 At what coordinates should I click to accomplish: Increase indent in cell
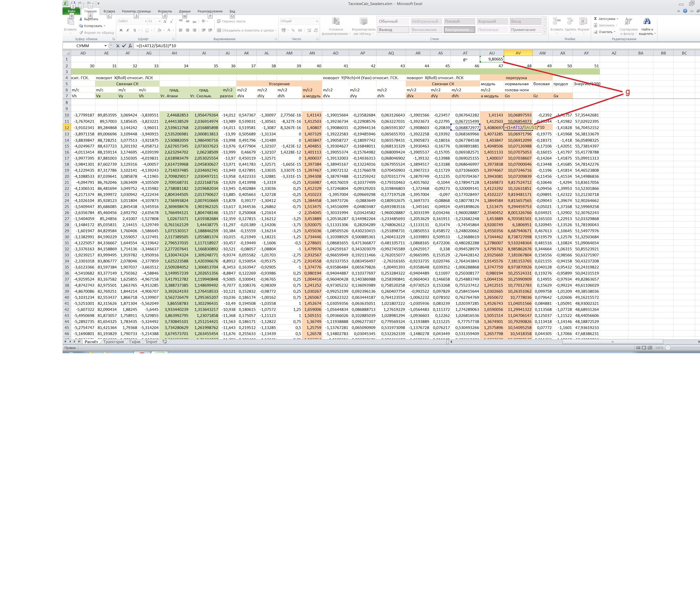210,30
